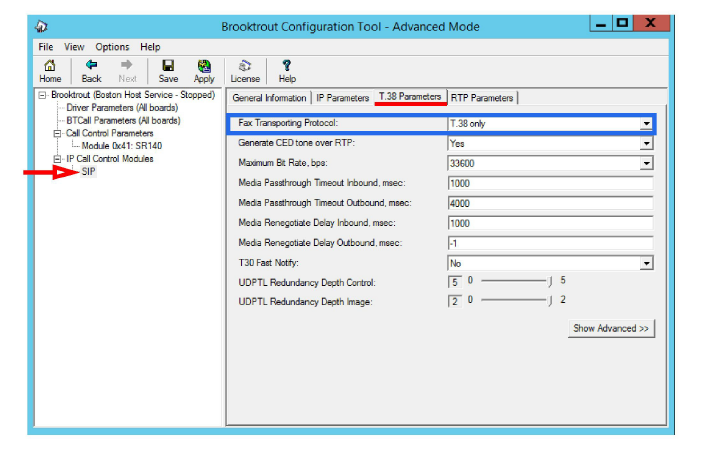Click the Brooktrout application icon in title bar

(42, 26)
